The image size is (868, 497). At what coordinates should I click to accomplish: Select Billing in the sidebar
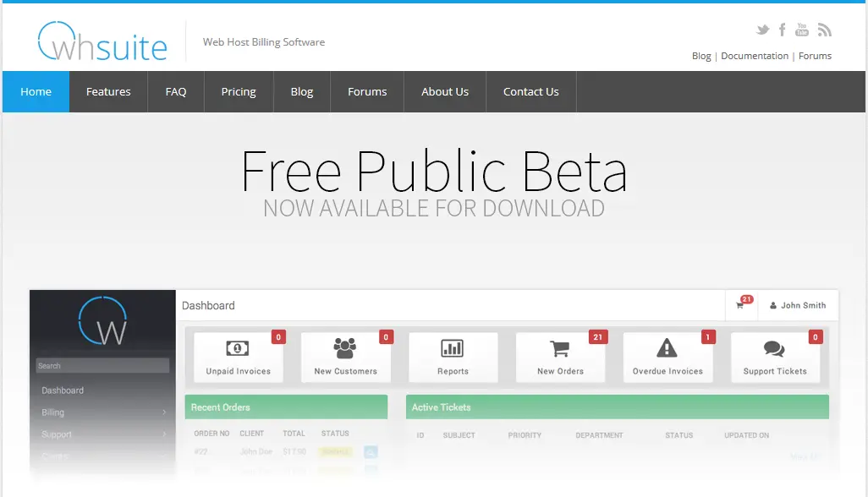click(52, 412)
